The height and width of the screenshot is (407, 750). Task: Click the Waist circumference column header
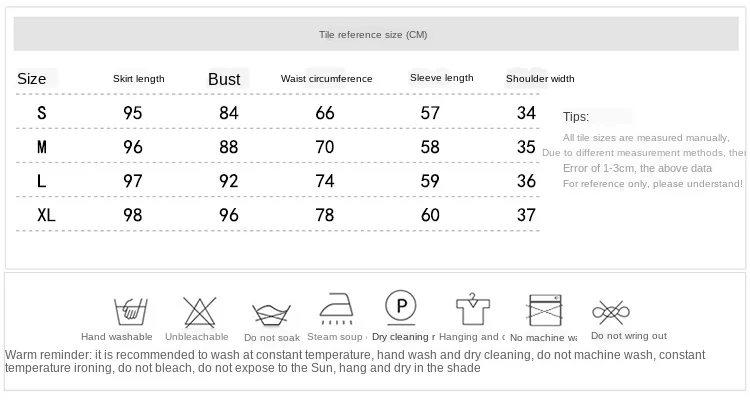click(326, 79)
